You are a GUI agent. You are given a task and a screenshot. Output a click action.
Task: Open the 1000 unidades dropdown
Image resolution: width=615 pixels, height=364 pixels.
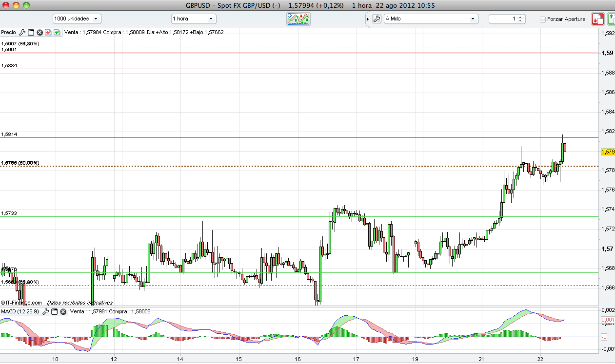click(77, 19)
